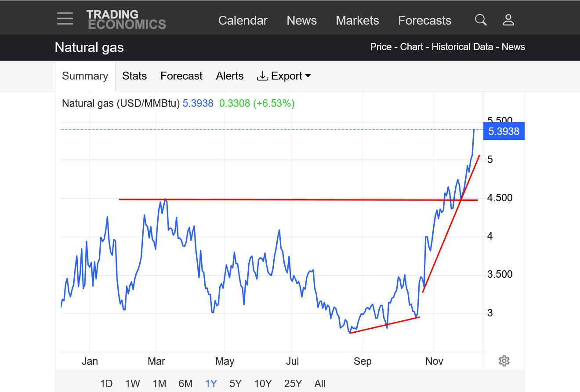Open the user account icon
This screenshot has height=392, width=580.
508,20
